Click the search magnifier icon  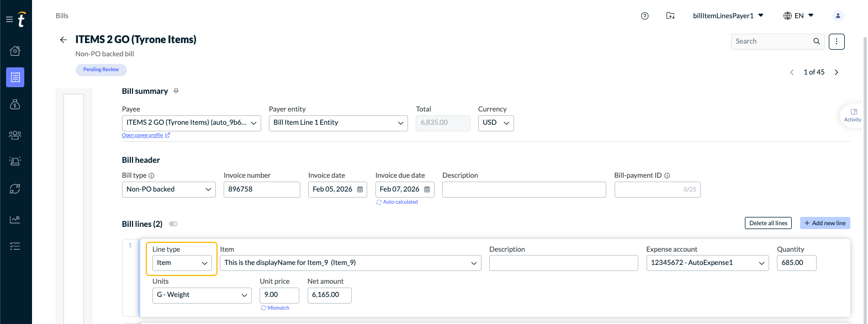[817, 41]
